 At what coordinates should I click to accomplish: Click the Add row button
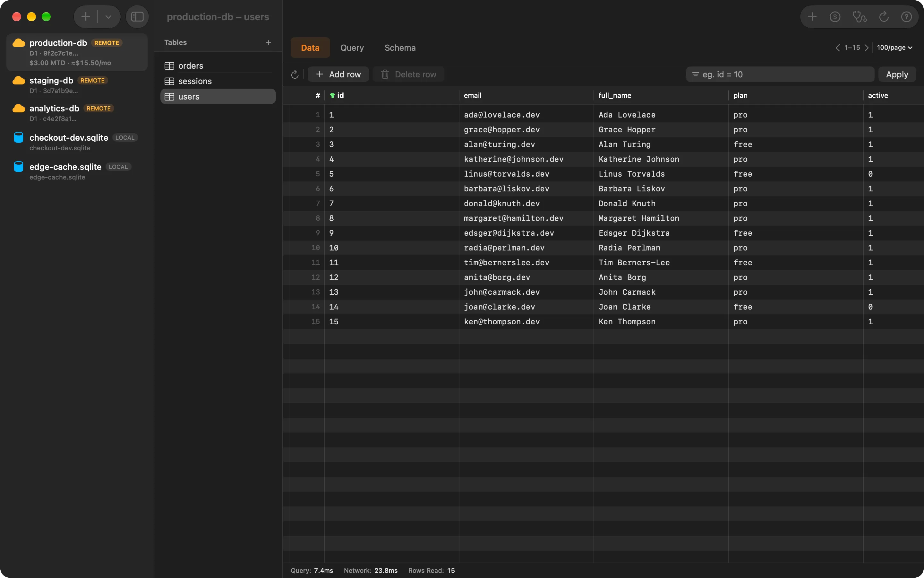(x=338, y=74)
